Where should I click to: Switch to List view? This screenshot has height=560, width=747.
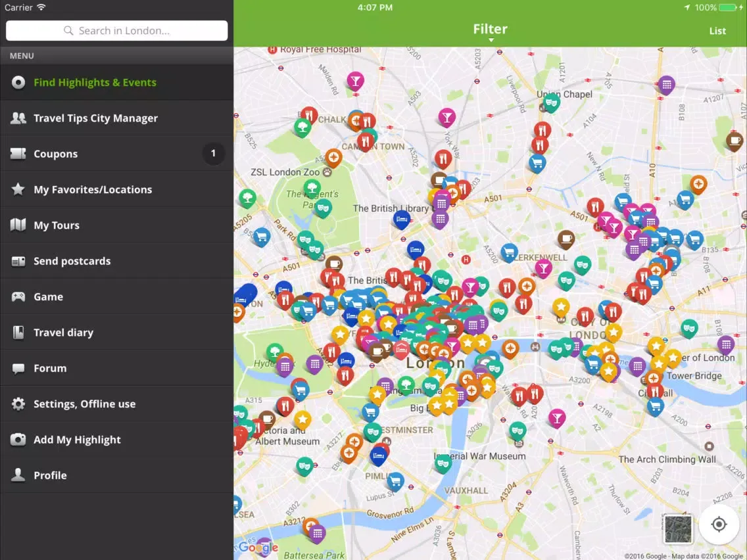[x=717, y=31]
